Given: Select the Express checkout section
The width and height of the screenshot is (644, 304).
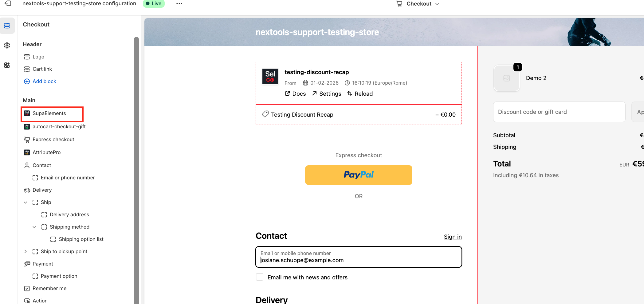Looking at the screenshot, I should point(53,139).
